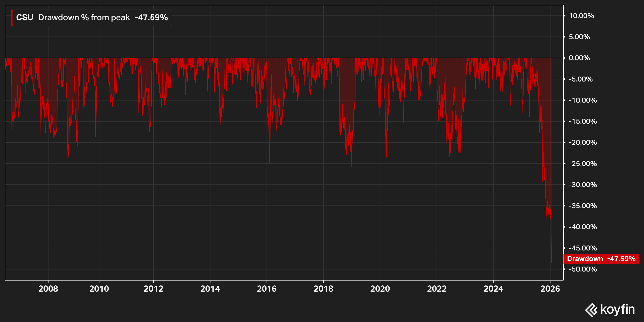Image resolution: width=644 pixels, height=322 pixels.
Task: Click the CSU ticker label
Action: [x=24, y=17]
